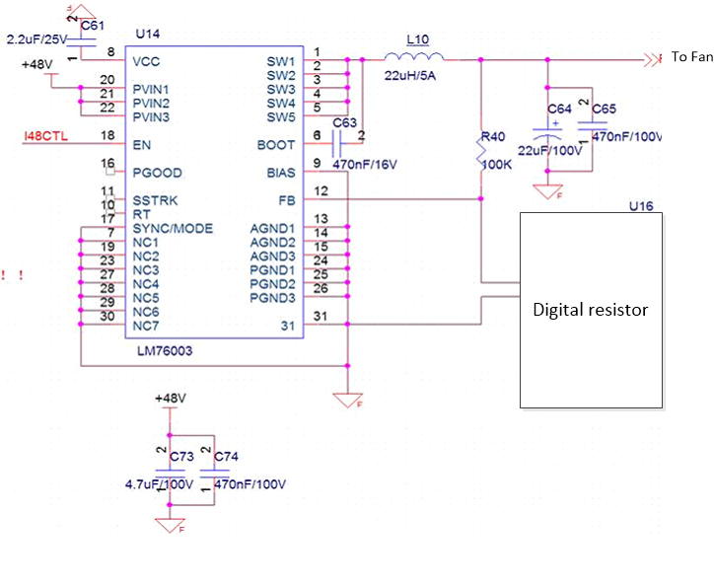The image size is (714, 588).
Task: Click the ground symbol under U14
Action: 348,400
